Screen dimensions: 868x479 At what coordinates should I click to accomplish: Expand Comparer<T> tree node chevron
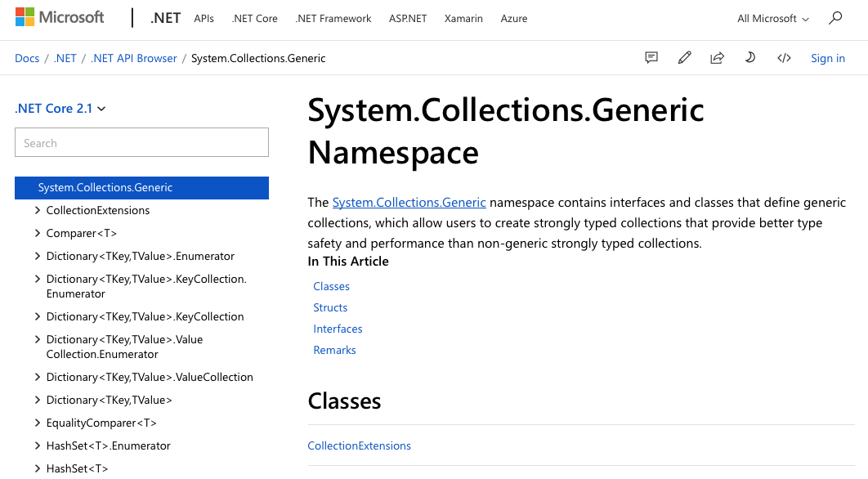tap(37, 233)
